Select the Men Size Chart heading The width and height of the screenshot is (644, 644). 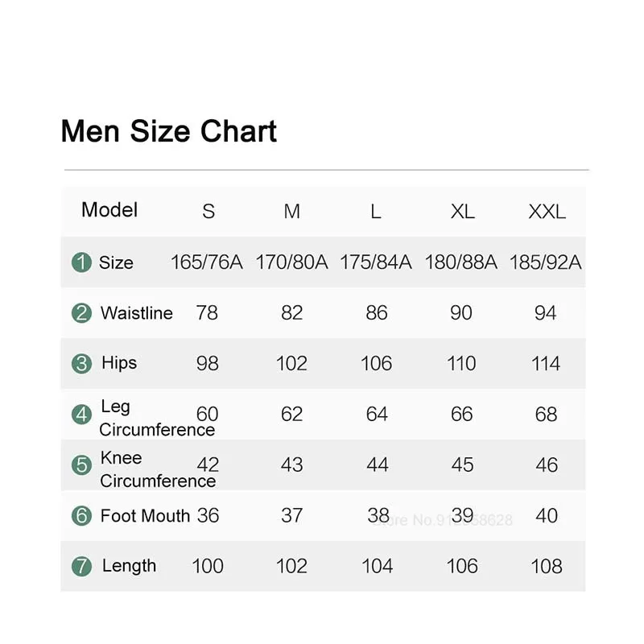169,131
